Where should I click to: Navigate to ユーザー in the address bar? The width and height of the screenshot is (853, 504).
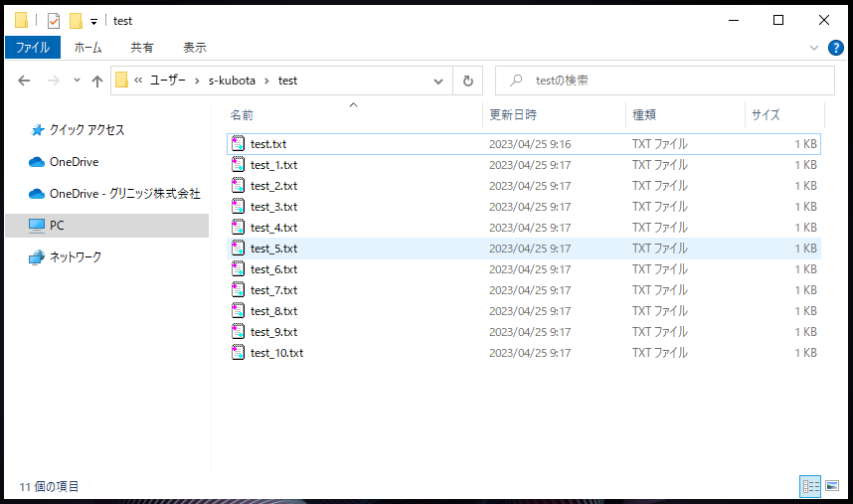pyautogui.click(x=168, y=80)
